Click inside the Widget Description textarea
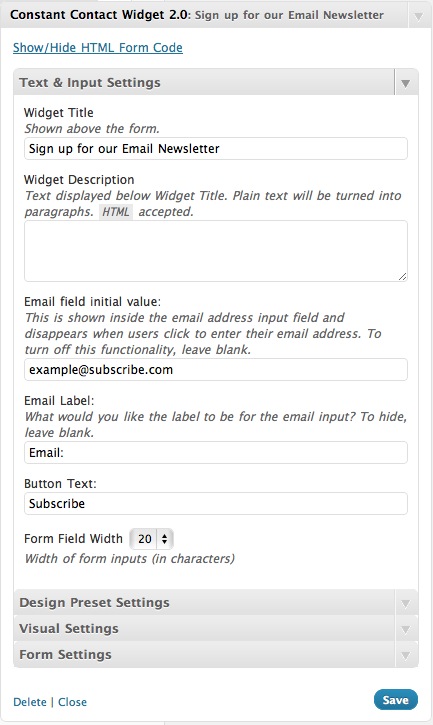The image size is (433, 725). pos(216,251)
